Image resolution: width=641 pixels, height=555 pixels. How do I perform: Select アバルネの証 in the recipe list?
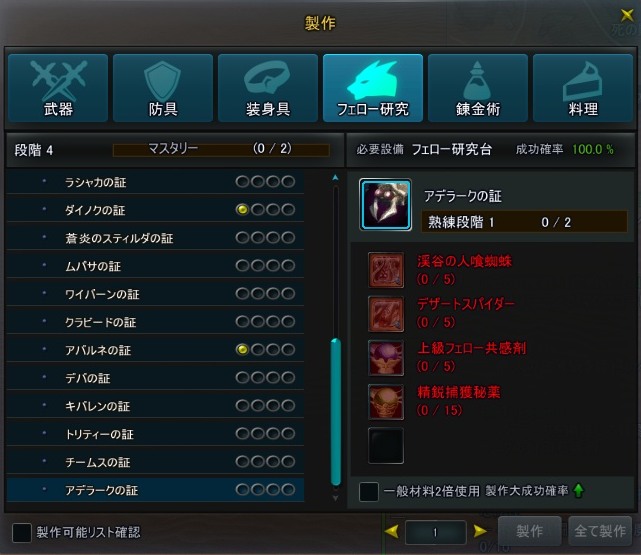click(x=155, y=350)
